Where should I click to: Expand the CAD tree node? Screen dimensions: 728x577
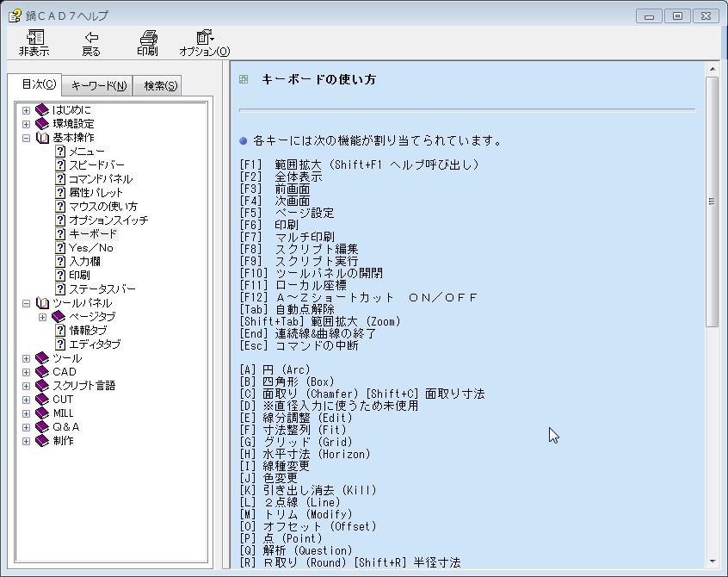[26, 372]
